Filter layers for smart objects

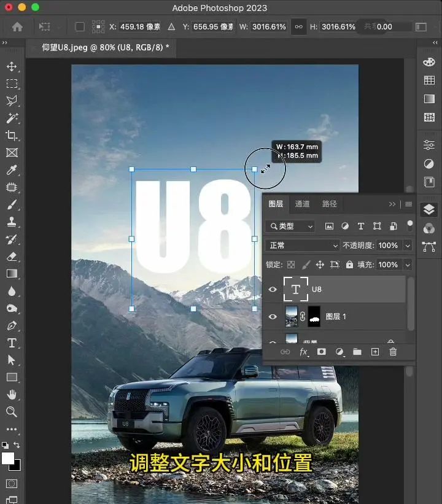(x=393, y=227)
